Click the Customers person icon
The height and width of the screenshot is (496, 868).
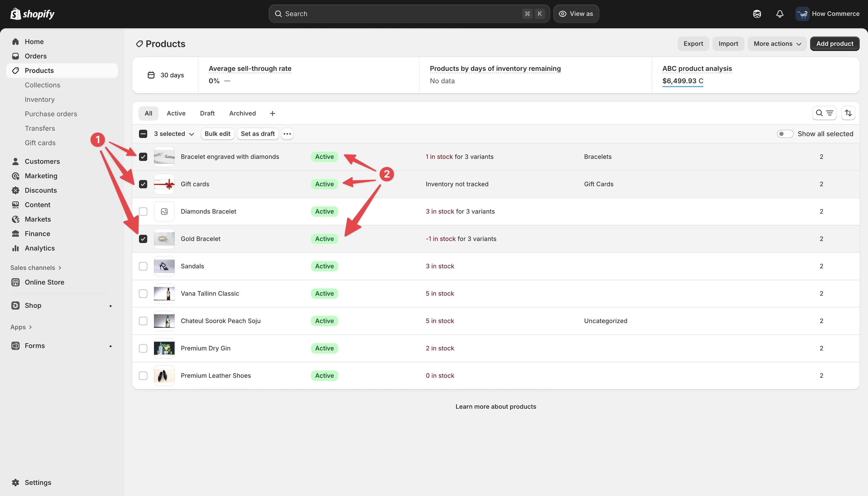15,161
